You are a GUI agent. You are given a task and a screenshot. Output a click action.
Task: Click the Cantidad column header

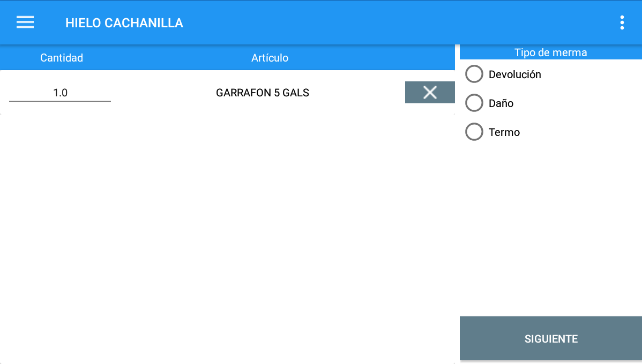click(x=62, y=58)
